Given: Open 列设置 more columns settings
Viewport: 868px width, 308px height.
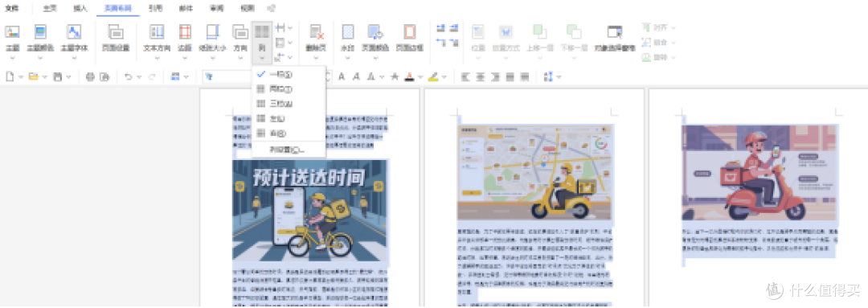Looking at the screenshot, I should point(289,150).
